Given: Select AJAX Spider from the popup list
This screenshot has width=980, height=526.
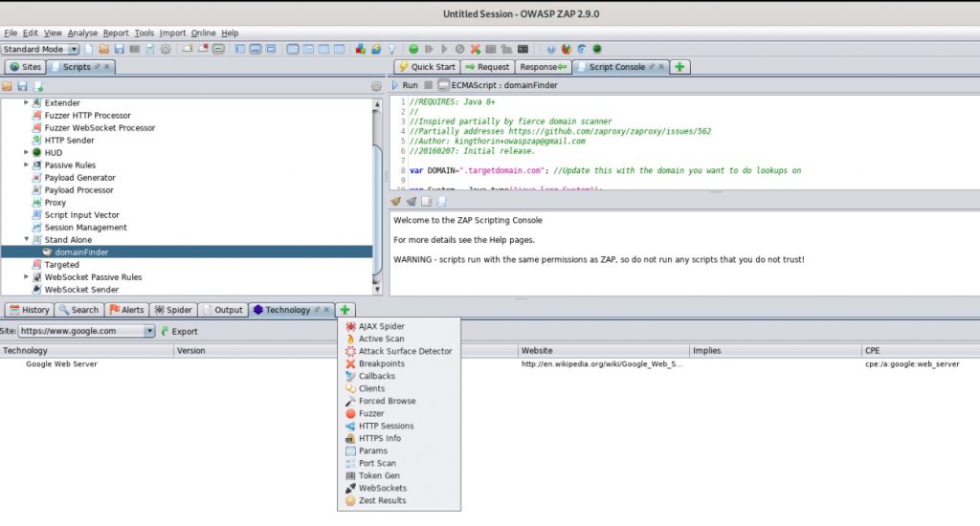Looking at the screenshot, I should coord(381,326).
